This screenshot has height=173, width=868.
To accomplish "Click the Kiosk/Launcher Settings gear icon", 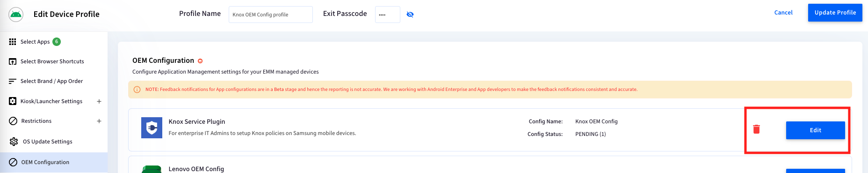I will pyautogui.click(x=13, y=101).
